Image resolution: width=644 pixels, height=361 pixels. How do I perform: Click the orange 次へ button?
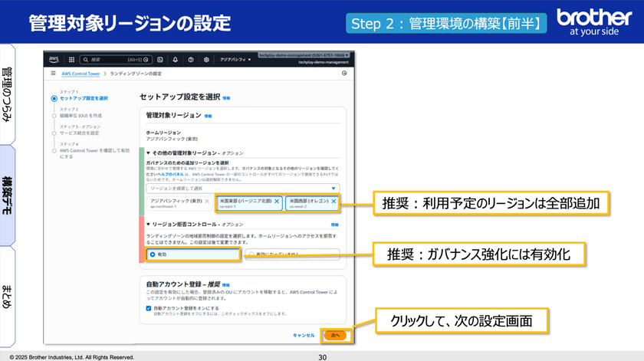(335, 335)
